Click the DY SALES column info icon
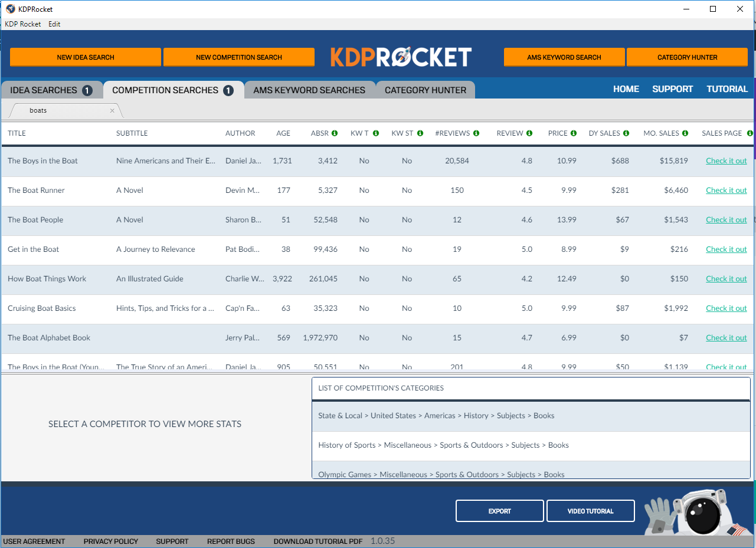 (x=626, y=133)
